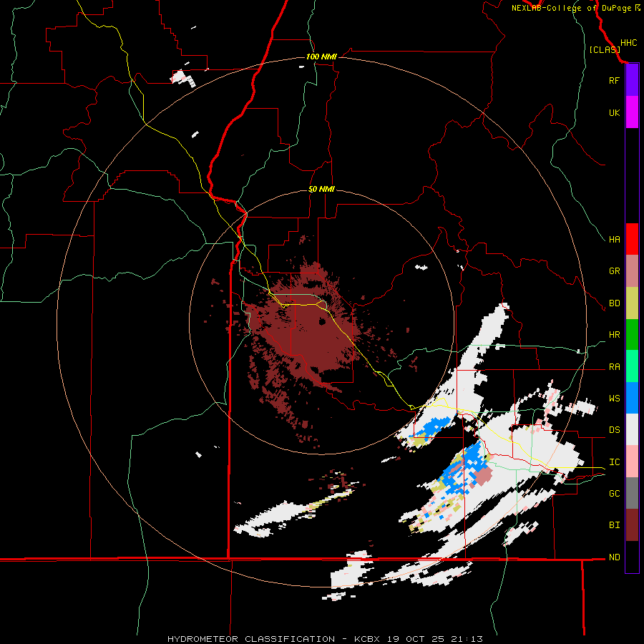Viewport: 644px width, 644px height.
Task: Click the DS legend label
Action: 614,430
